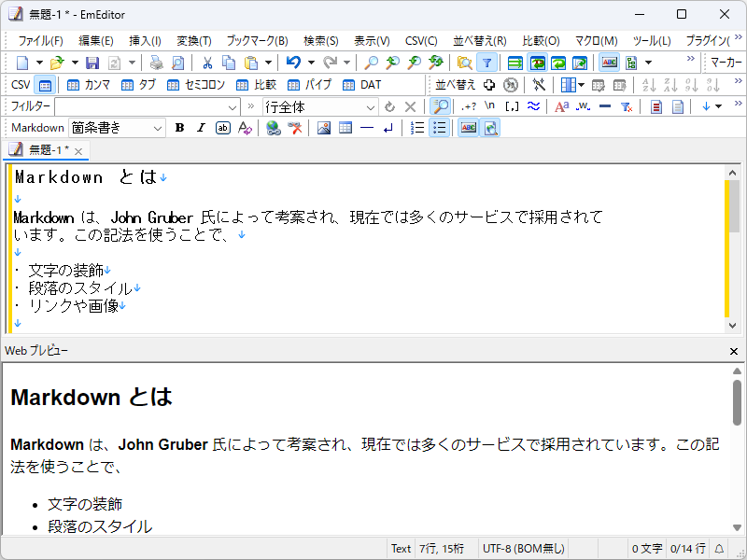The image size is (747, 560).
Task: Toggle match case (Aa) in the filter bar
Action: pos(561,106)
